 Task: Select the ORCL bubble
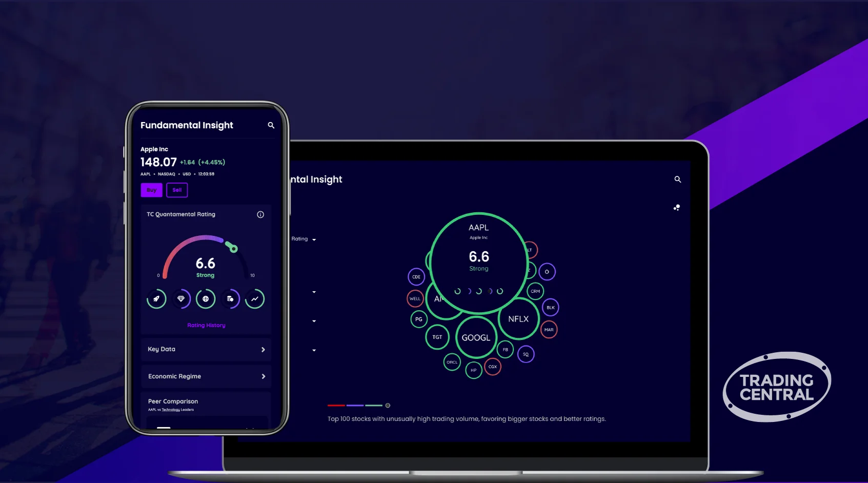coord(452,362)
